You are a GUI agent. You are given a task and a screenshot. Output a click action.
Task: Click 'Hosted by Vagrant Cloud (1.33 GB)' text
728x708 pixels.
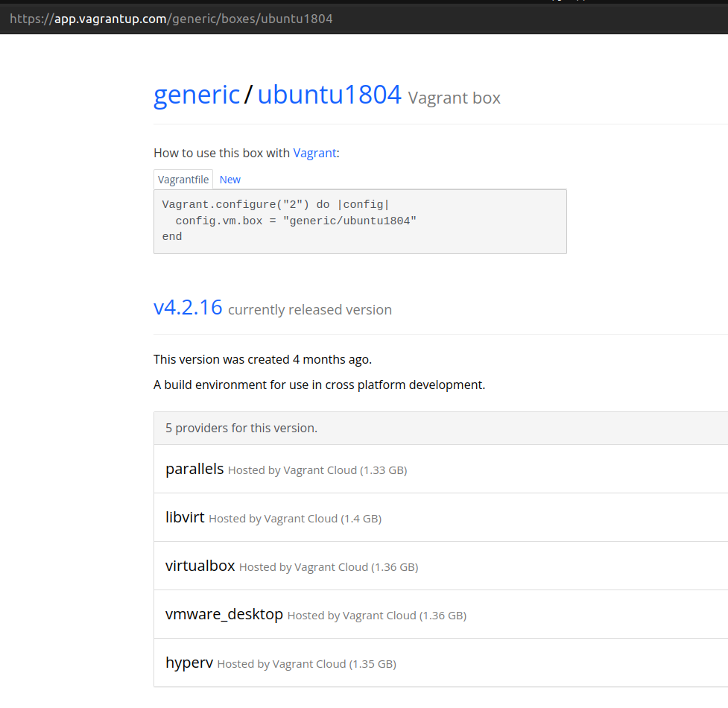tap(317, 470)
